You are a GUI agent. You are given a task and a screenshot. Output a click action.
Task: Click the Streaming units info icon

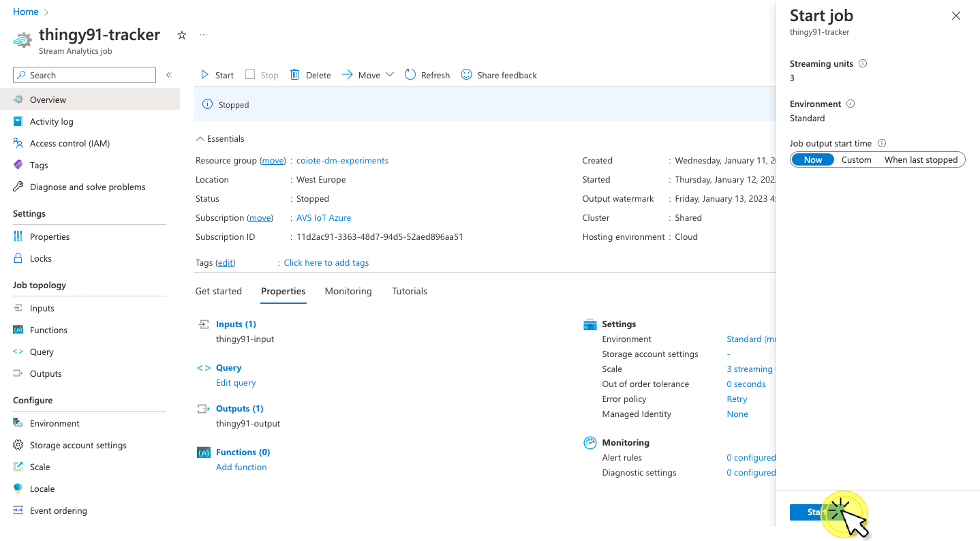863,63
